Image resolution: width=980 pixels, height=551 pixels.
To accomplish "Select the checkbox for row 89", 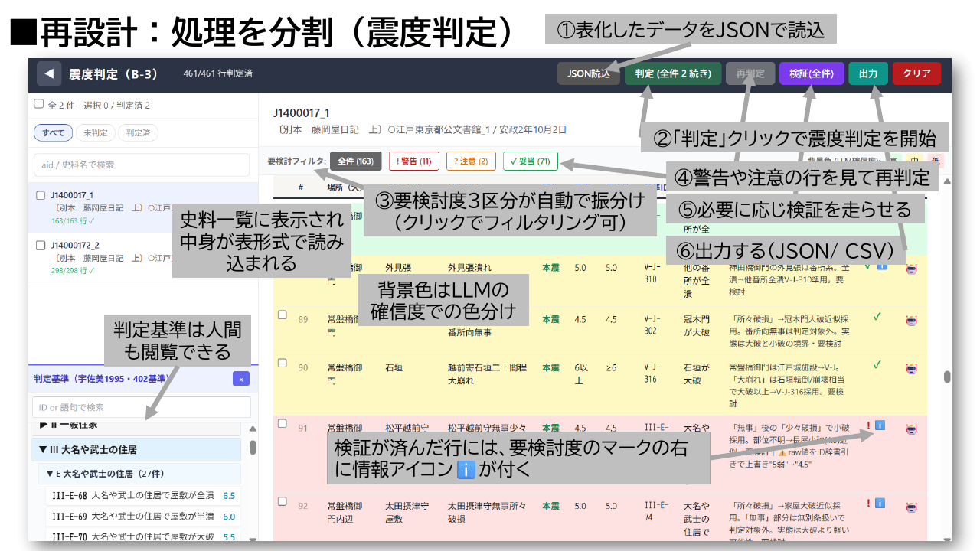I will click(x=282, y=315).
